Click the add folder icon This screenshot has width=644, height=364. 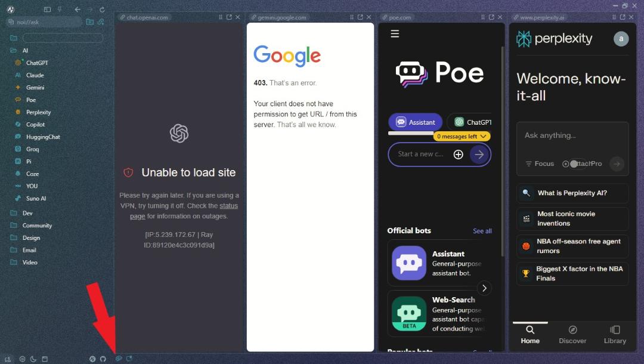(x=89, y=21)
